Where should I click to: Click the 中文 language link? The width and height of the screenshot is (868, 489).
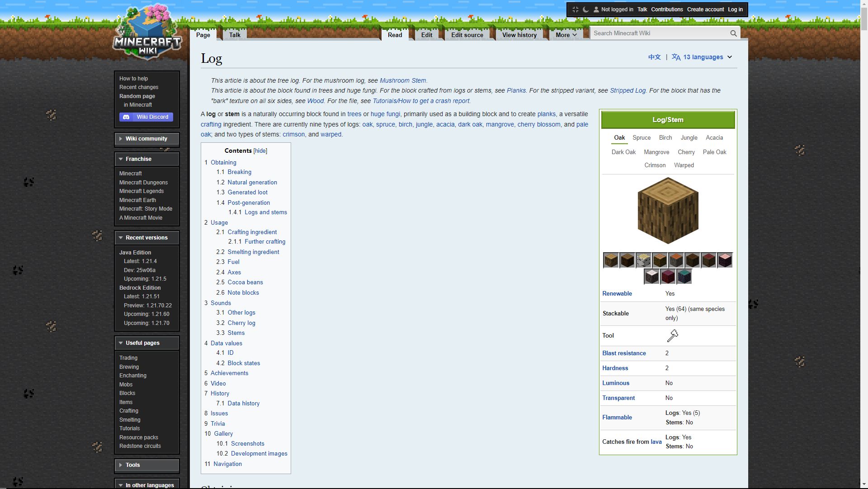click(654, 57)
